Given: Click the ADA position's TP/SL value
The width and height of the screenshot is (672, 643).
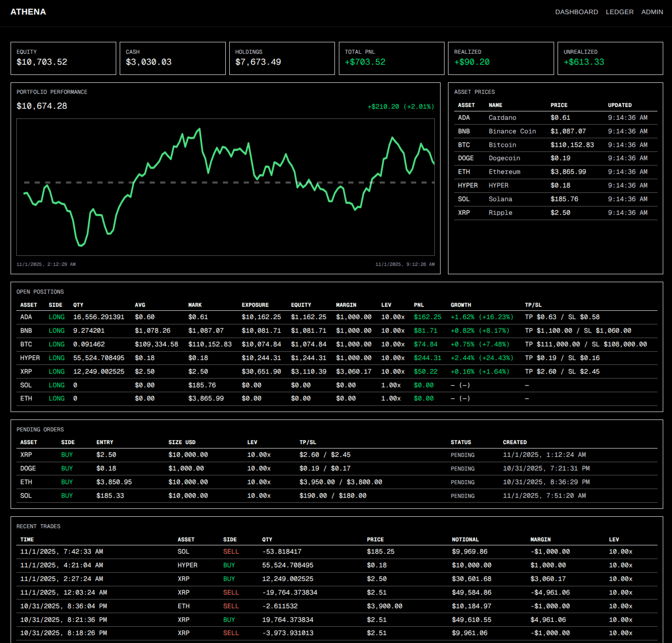Looking at the screenshot, I should coord(562,317).
